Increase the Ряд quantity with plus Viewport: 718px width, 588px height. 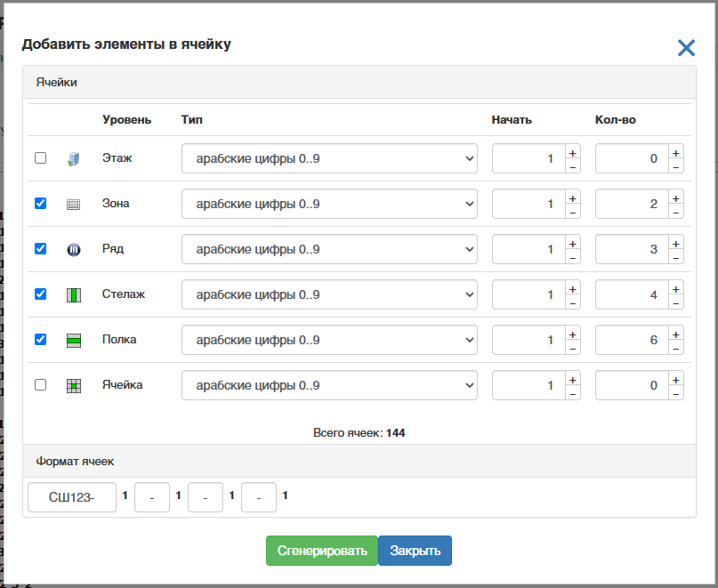tap(676, 244)
